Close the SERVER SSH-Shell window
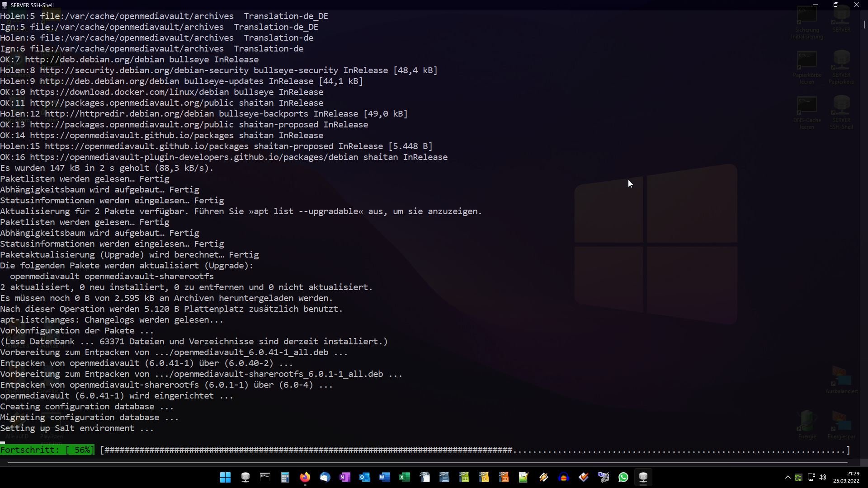The height and width of the screenshot is (488, 868). [856, 5]
